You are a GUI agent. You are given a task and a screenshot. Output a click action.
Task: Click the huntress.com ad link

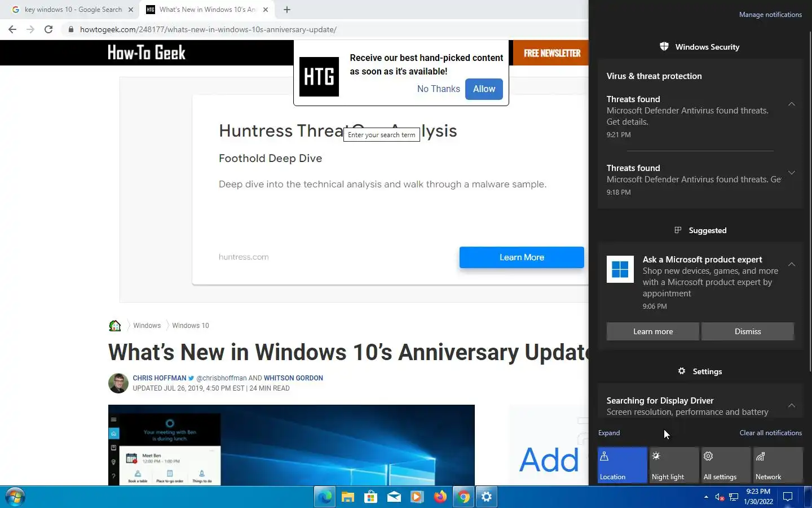tap(244, 257)
